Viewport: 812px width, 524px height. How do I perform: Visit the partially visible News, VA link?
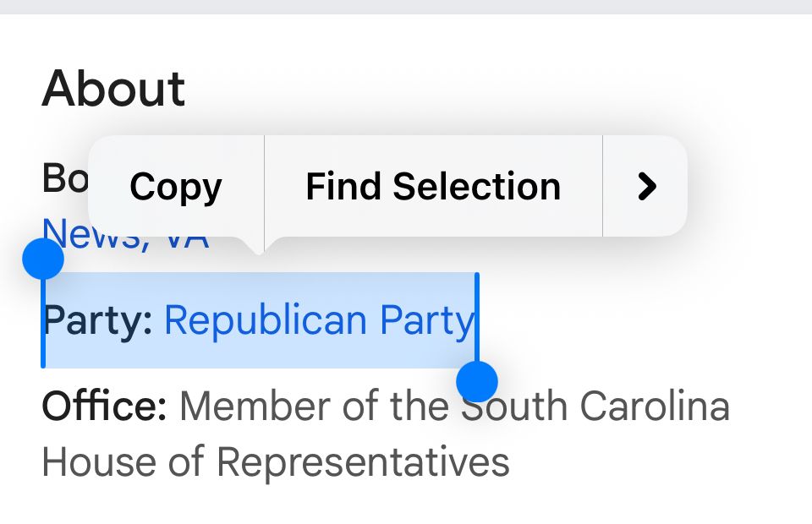[125, 234]
